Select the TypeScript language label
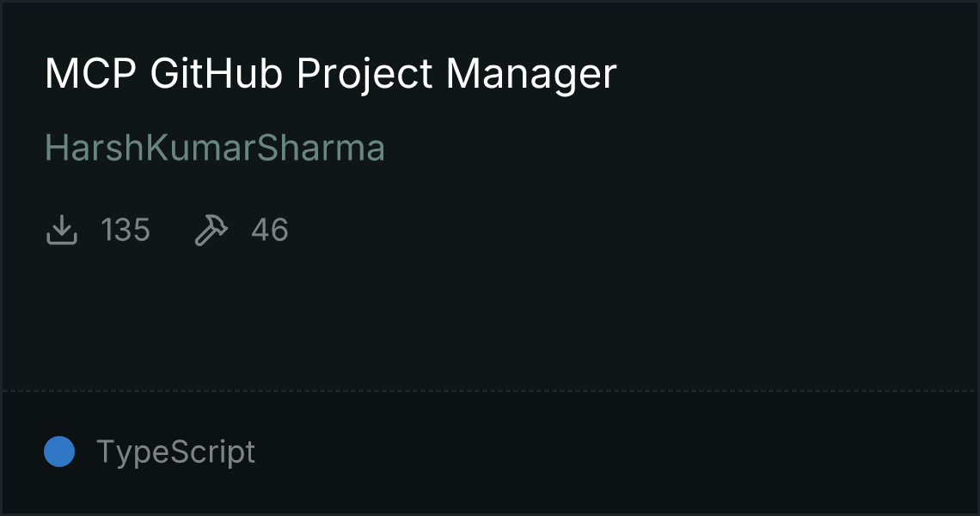 [x=175, y=451]
